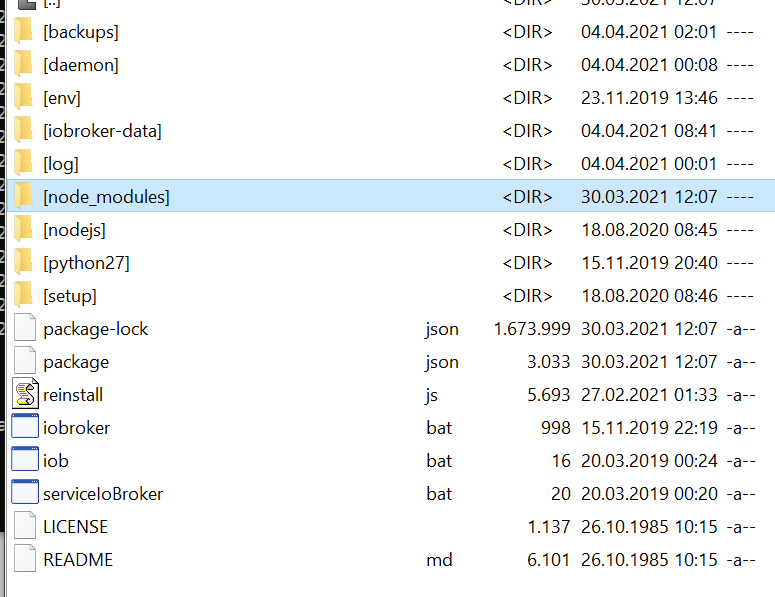775x597 pixels.
Task: Click the node_modules folder icon
Action: pos(23,197)
